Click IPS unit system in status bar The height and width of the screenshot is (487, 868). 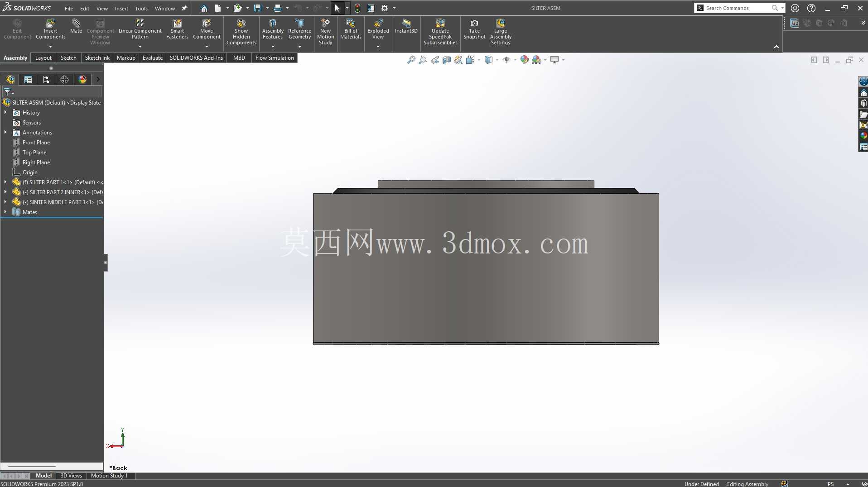pos(829,484)
